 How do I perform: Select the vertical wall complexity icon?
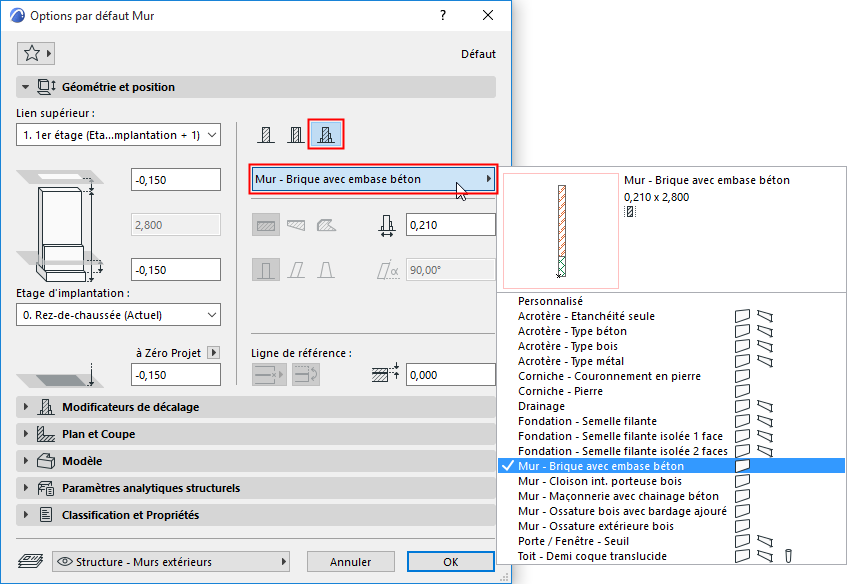point(266,270)
